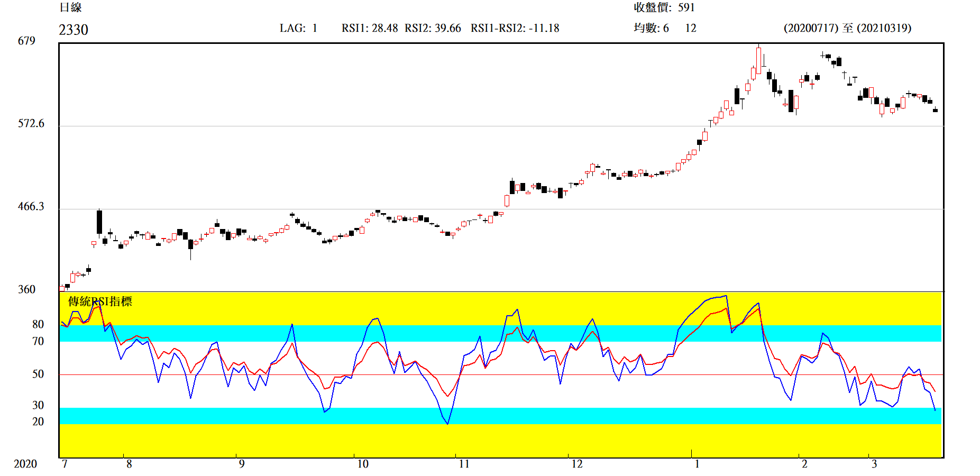Image resolution: width=980 pixels, height=476 pixels.
Task: Click the 572.6 price axis label
Action: pyautogui.click(x=31, y=123)
